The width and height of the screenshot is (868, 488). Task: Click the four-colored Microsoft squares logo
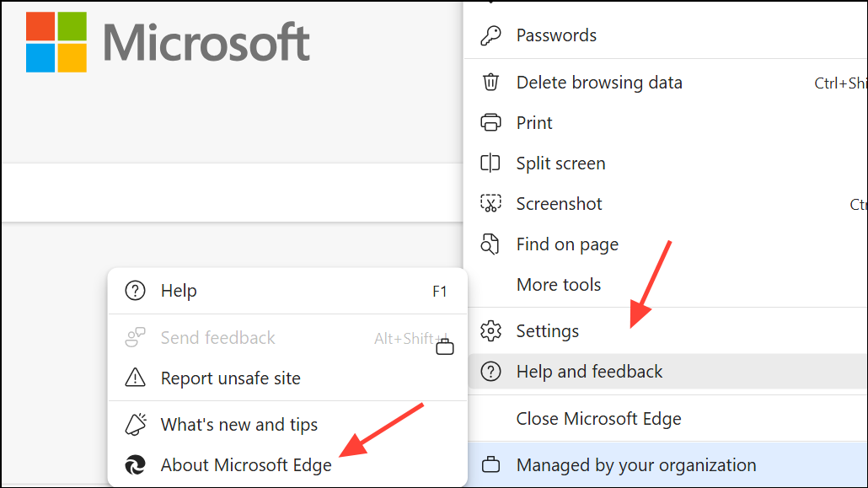(x=56, y=42)
